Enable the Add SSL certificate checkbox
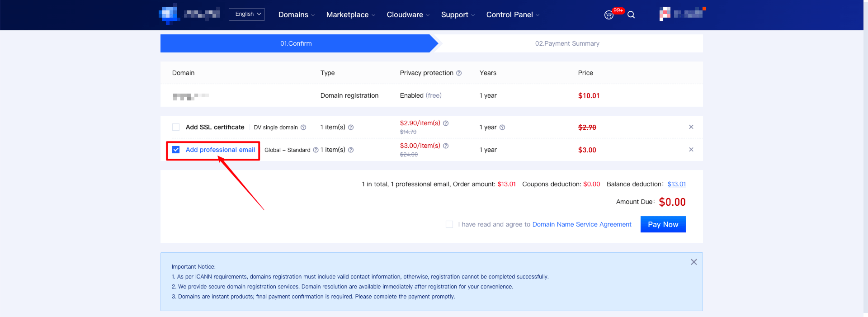Screen dimensions: 868x317 176,128
